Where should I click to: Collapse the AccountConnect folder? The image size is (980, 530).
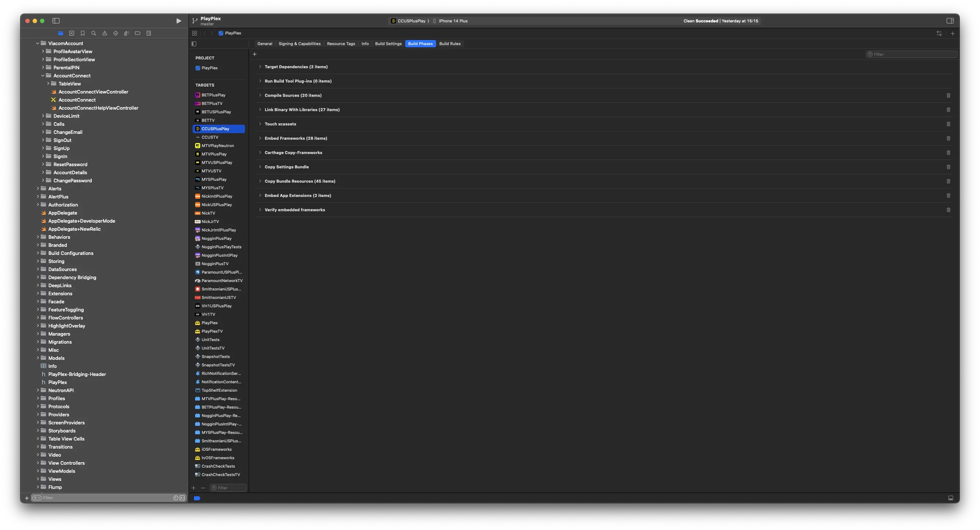click(43, 75)
